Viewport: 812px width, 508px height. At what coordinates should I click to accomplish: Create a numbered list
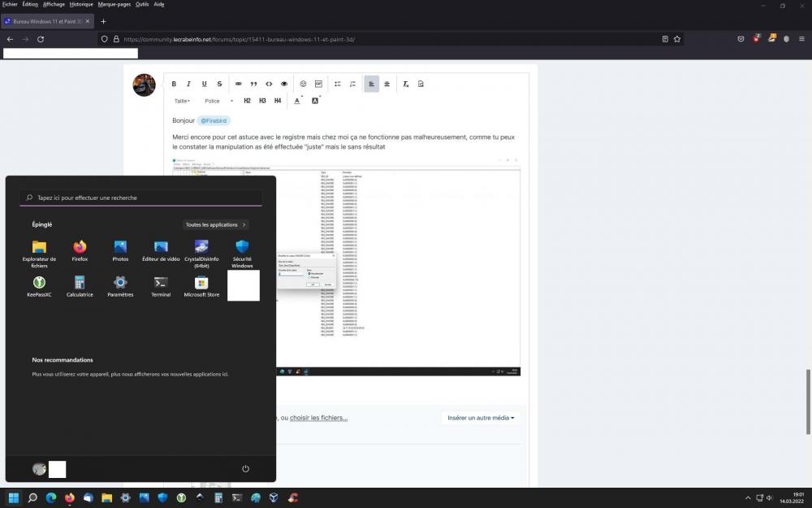352,84
